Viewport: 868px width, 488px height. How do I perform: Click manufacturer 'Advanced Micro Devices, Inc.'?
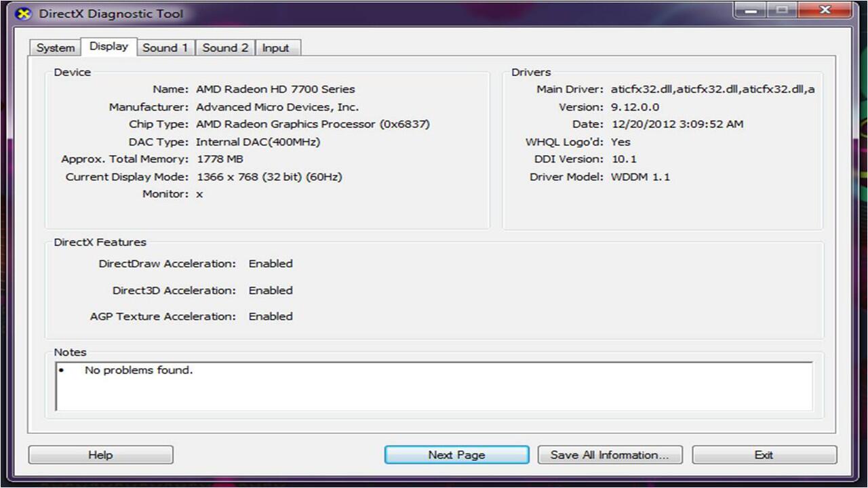pyautogui.click(x=277, y=107)
